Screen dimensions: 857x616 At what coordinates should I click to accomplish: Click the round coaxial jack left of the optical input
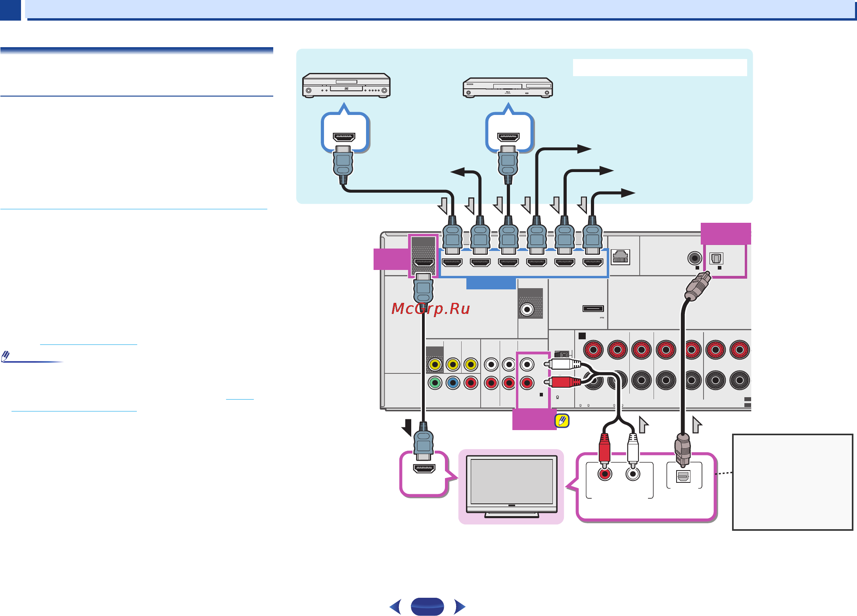(x=694, y=258)
